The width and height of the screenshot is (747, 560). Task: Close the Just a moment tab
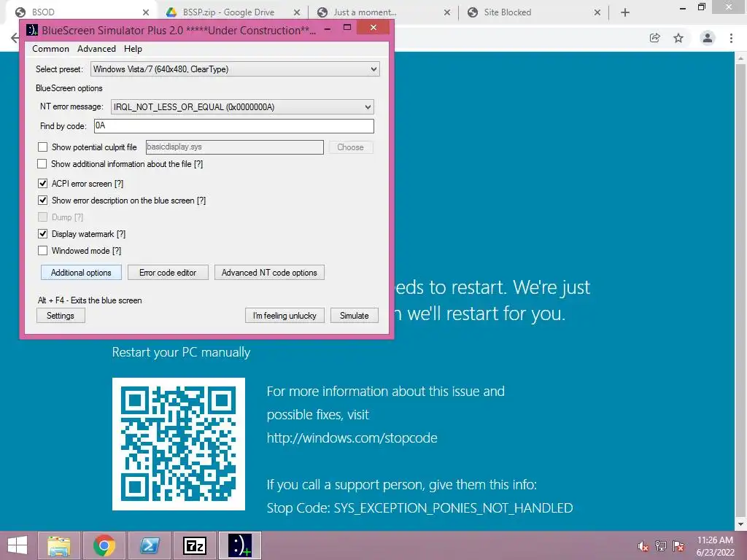point(447,12)
